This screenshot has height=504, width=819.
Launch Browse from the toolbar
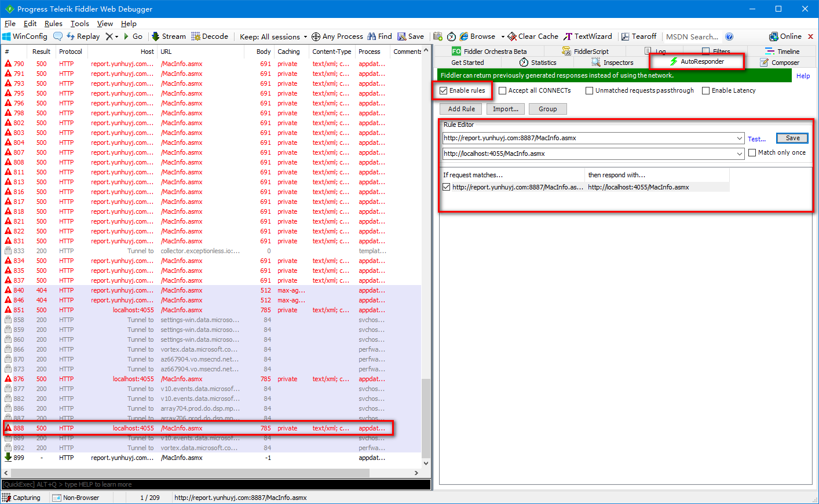point(478,36)
